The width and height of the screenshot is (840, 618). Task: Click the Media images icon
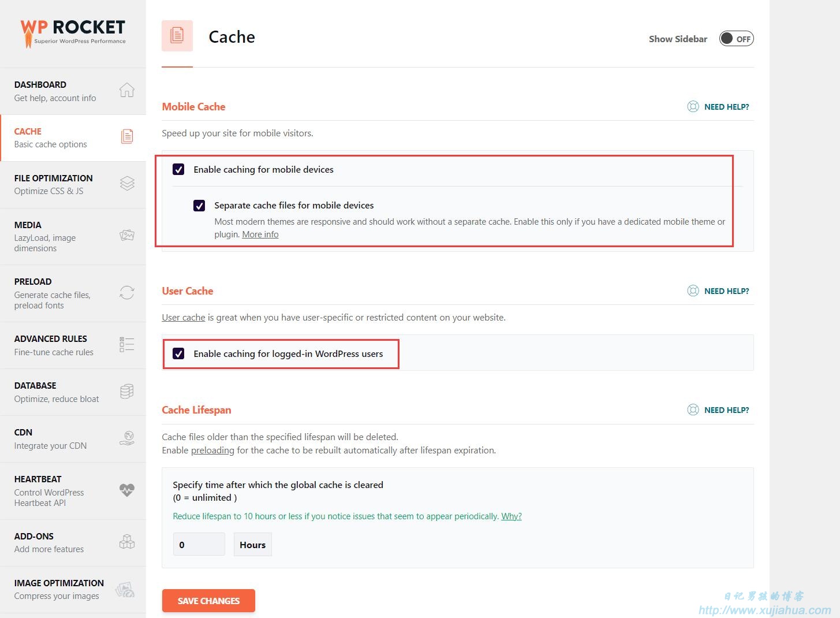pos(127,235)
